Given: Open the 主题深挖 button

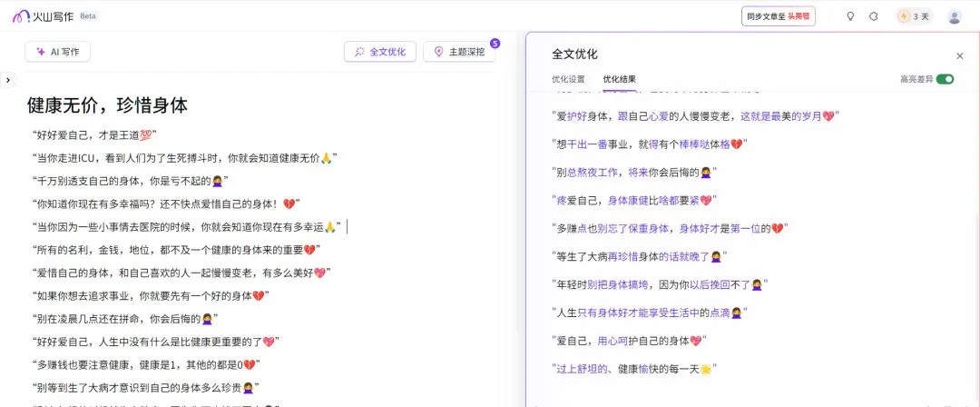Looking at the screenshot, I should pos(459,52).
